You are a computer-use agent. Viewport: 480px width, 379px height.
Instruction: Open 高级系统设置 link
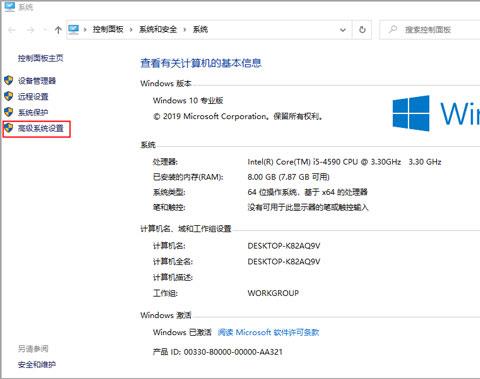click(x=41, y=128)
